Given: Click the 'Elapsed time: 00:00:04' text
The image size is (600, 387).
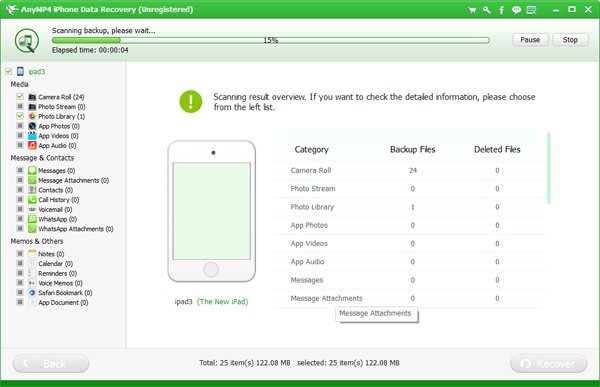Looking at the screenshot, I should pos(90,50).
